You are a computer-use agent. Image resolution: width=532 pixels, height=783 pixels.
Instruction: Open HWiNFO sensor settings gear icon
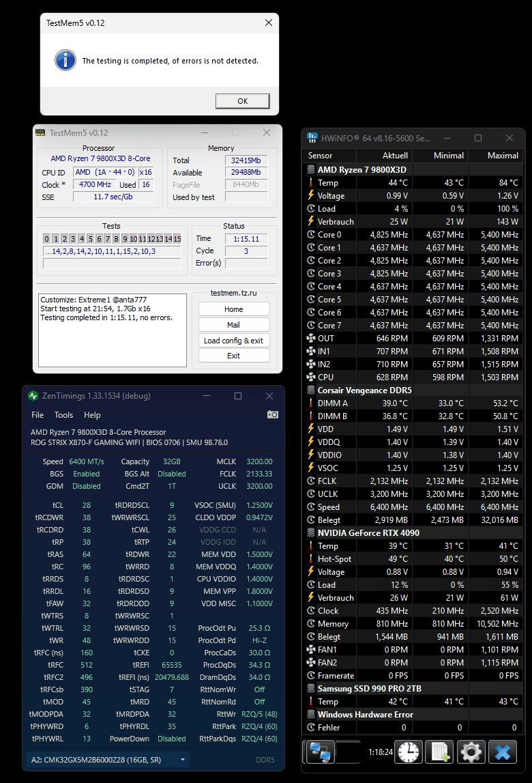coord(471,752)
